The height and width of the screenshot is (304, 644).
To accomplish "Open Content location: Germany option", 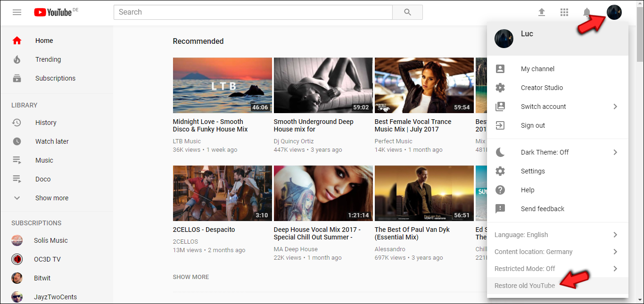I will click(x=558, y=252).
